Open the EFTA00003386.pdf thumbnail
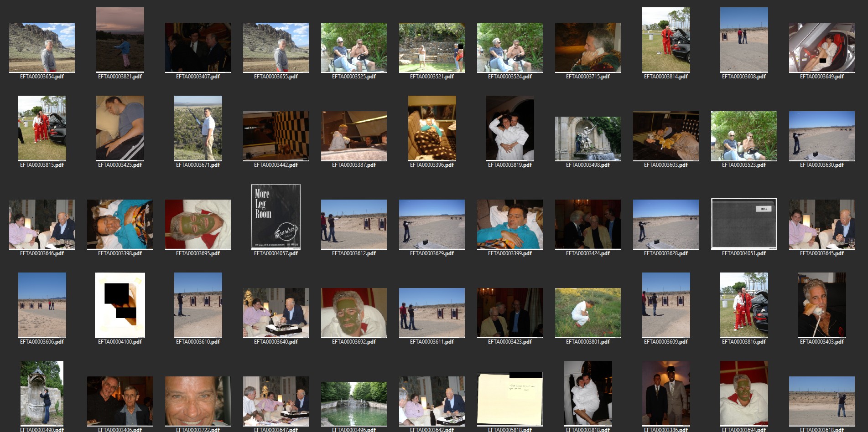The height and width of the screenshot is (432, 868). pos(666,393)
